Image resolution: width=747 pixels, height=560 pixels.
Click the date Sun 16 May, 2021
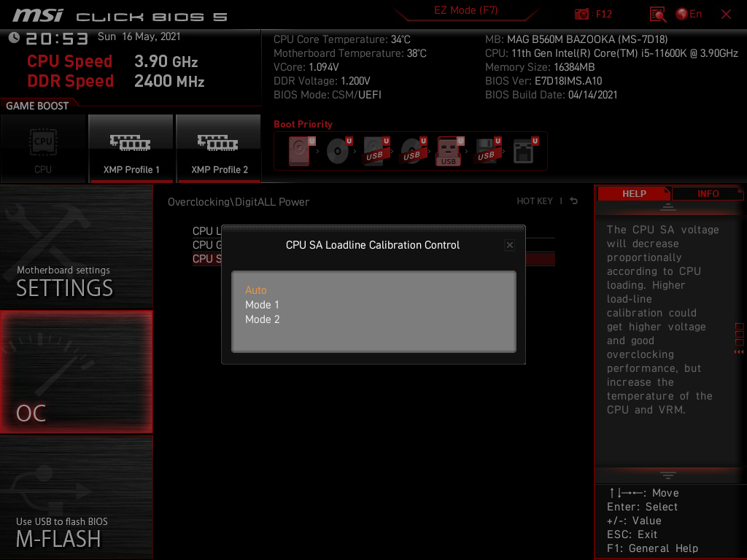[139, 36]
